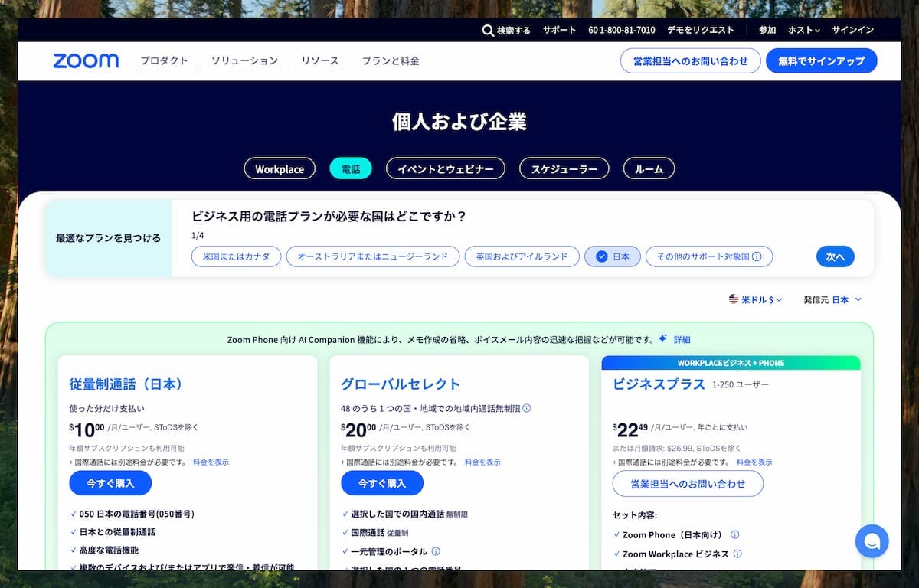Open the 発信元 日本 dropdown

[832, 299]
